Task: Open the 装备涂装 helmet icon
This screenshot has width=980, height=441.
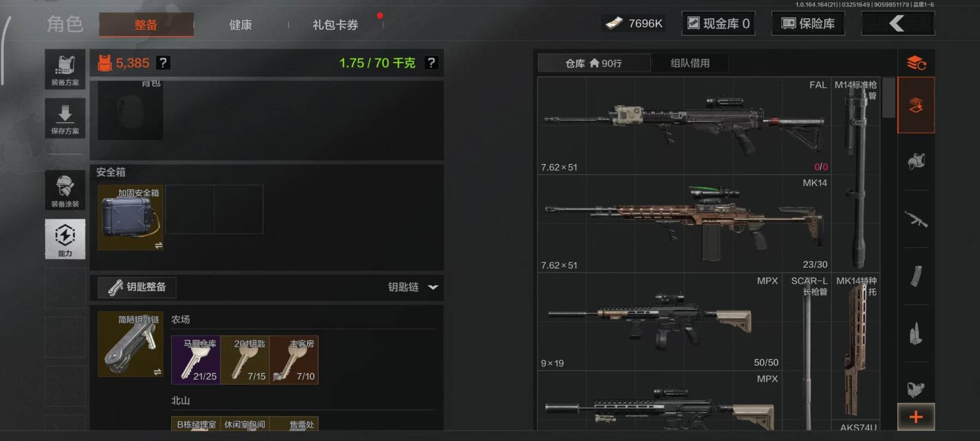Action: click(65, 190)
